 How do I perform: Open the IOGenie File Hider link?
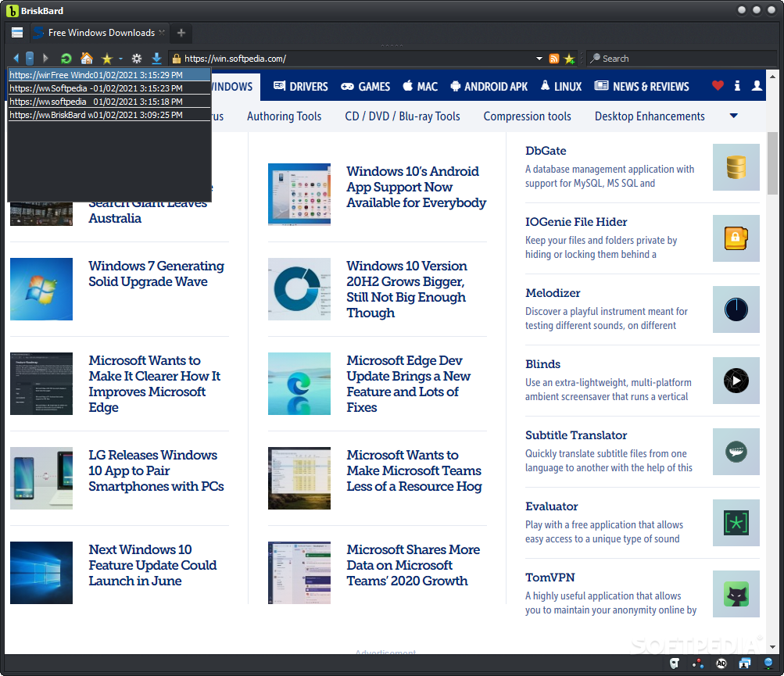576,221
